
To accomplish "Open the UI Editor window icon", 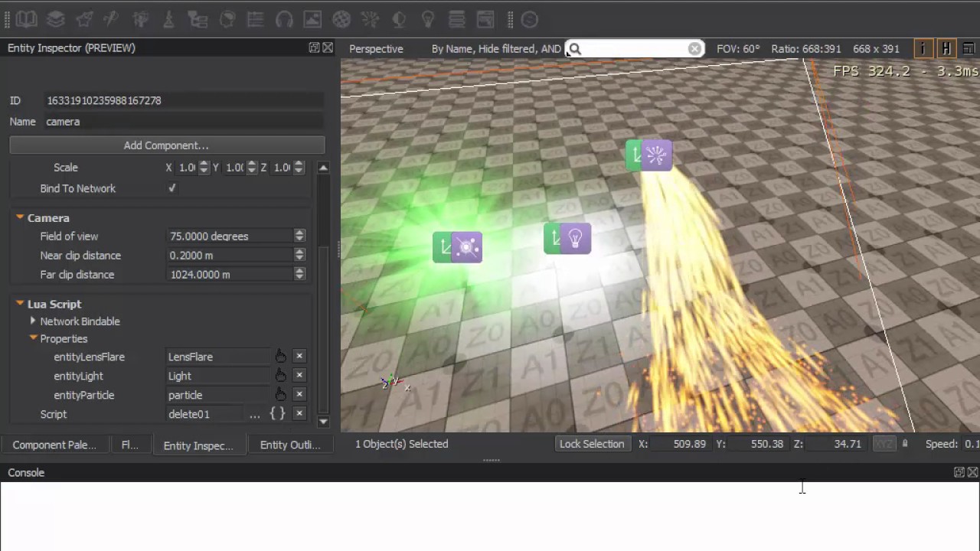I will pos(485,20).
